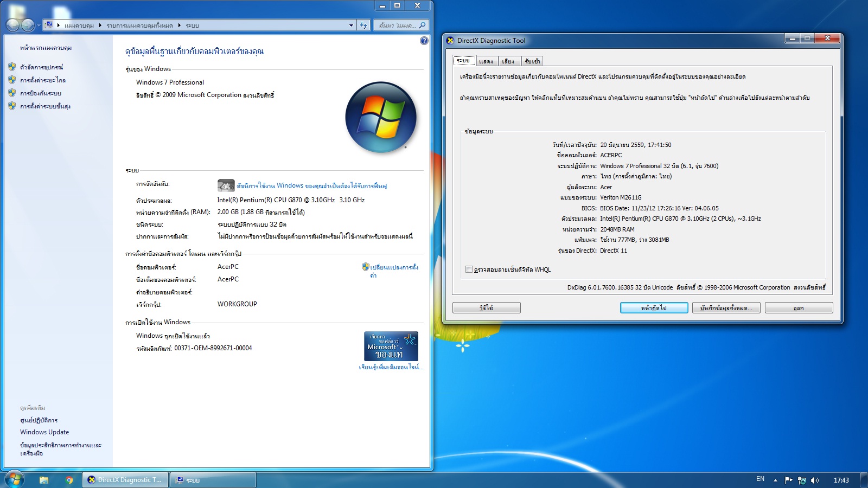
Task: Refresh the Control Panel System page
Action: pos(363,25)
